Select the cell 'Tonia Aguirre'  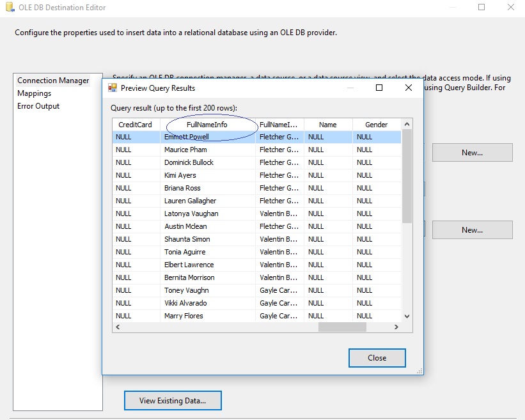[208, 252]
